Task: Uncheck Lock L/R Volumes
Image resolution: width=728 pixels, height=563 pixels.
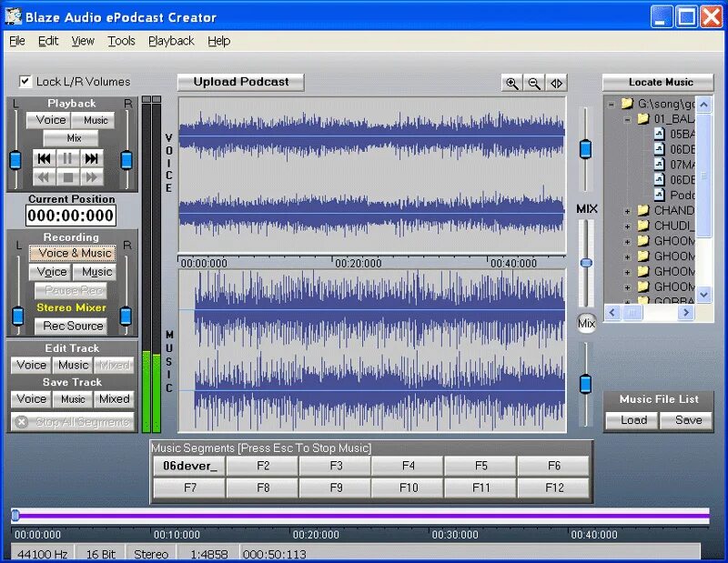Action: coord(23,81)
